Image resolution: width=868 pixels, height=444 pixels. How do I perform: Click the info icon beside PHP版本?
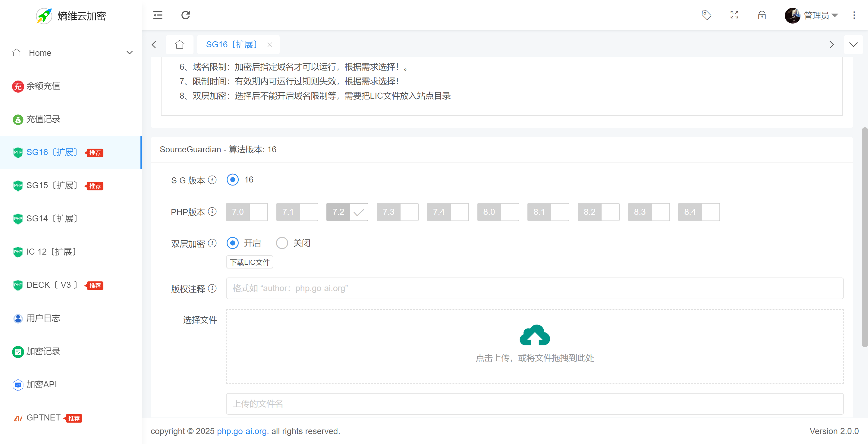pos(212,211)
